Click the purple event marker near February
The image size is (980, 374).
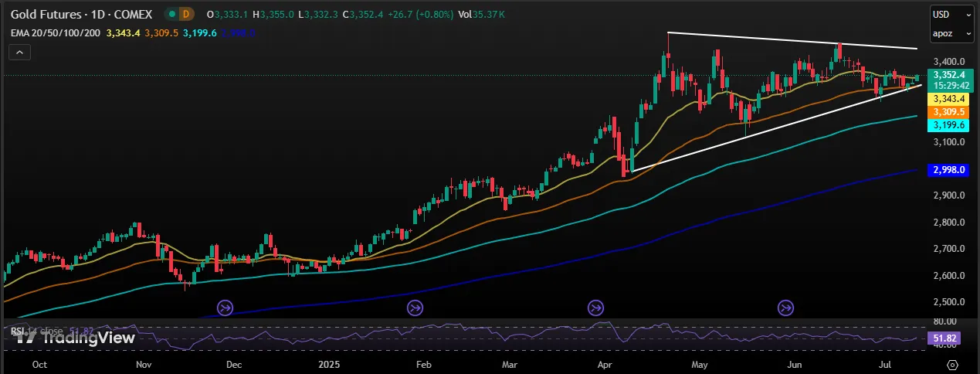pyautogui.click(x=415, y=308)
